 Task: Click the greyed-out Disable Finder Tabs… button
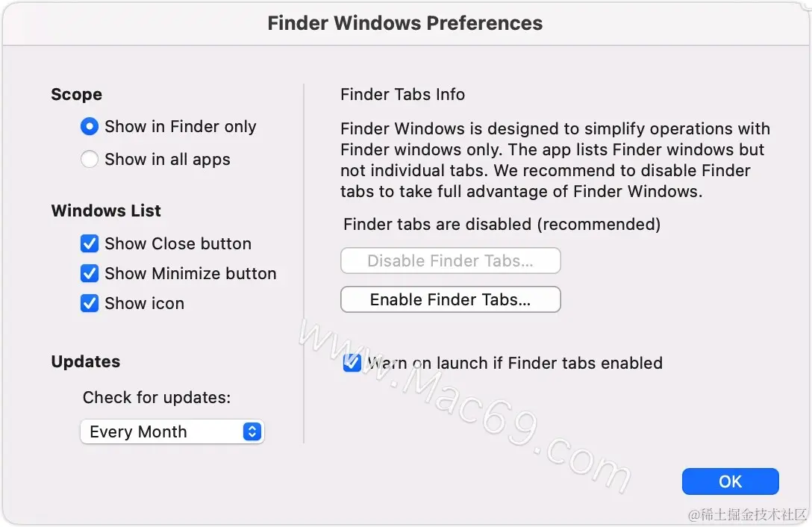(451, 261)
